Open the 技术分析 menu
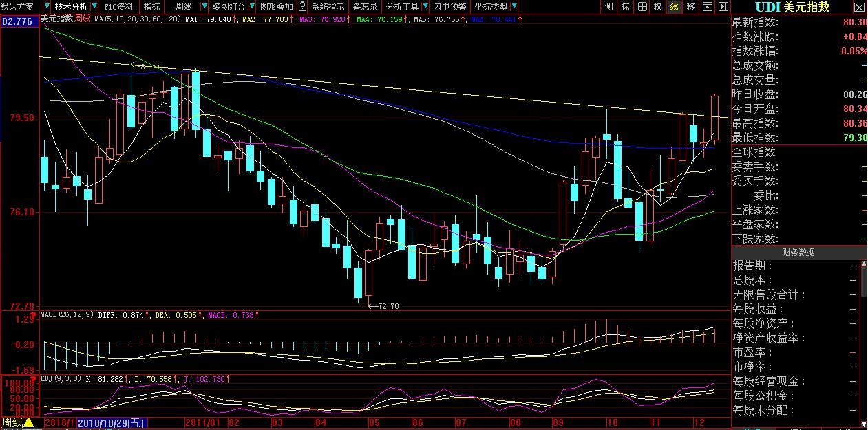Screen dimensions: 868x430 pos(72,7)
